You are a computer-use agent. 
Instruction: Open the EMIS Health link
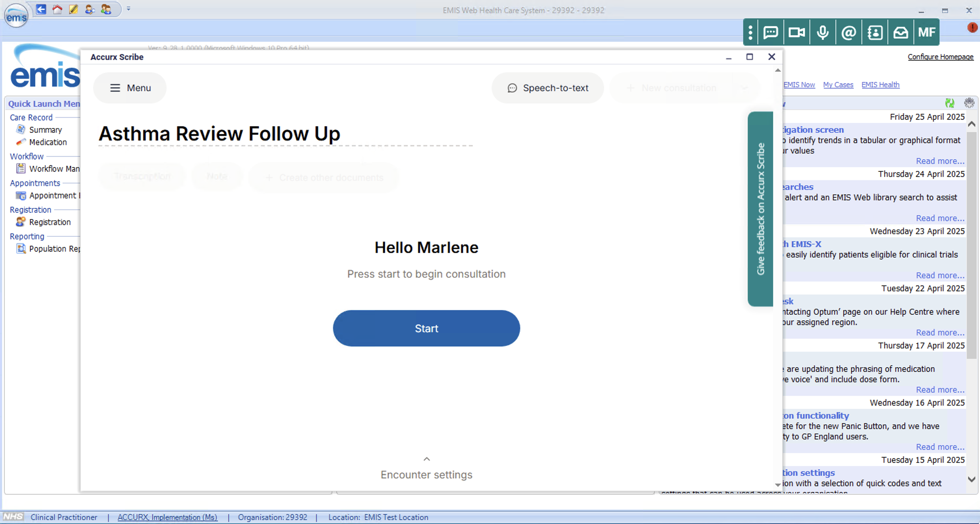[x=880, y=85]
